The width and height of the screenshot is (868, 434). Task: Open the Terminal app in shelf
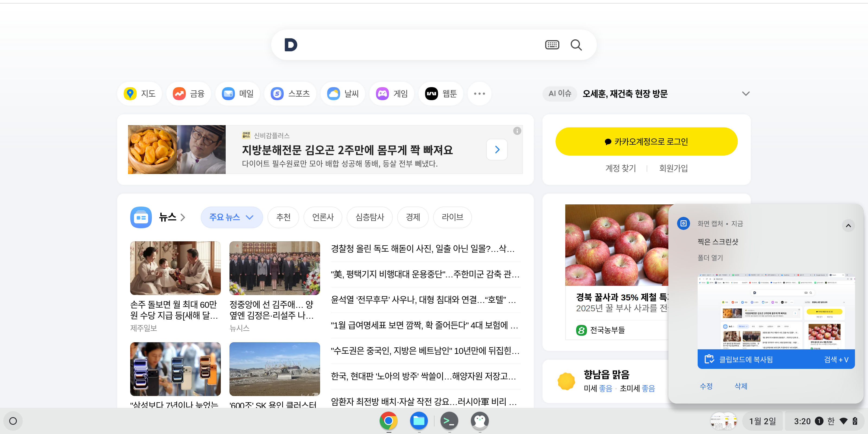click(449, 420)
